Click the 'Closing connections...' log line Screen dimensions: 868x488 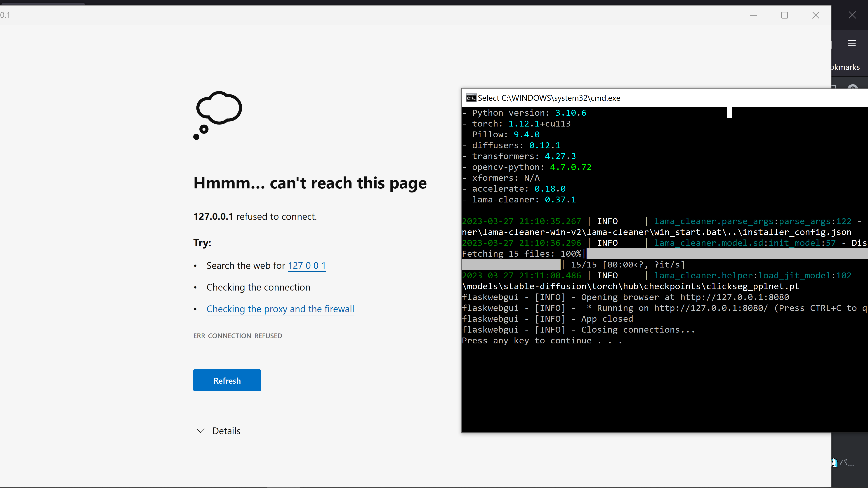click(x=578, y=330)
